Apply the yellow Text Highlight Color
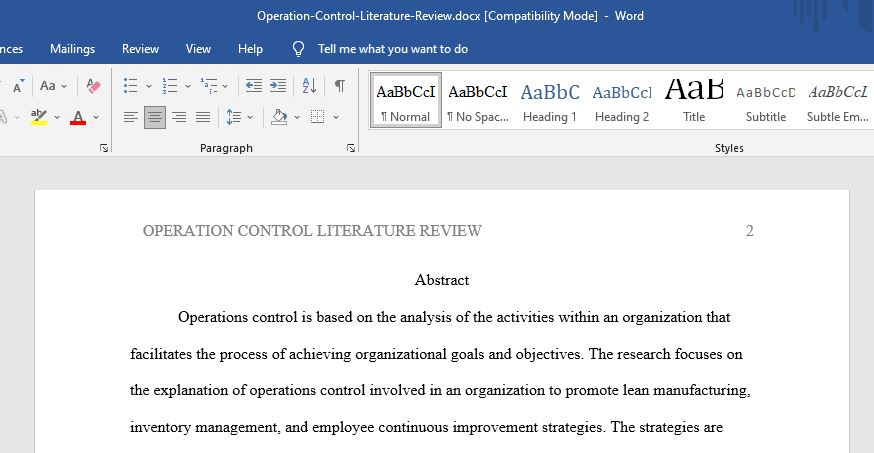 38,117
